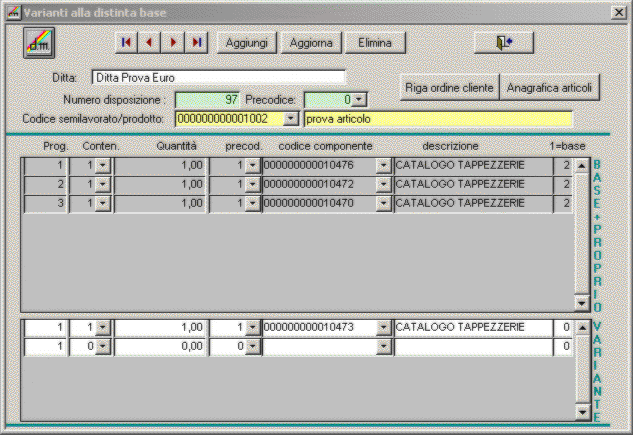Image resolution: width=633 pixels, height=435 pixels.
Task: Click the Numero disposizione field
Action: pos(208,100)
